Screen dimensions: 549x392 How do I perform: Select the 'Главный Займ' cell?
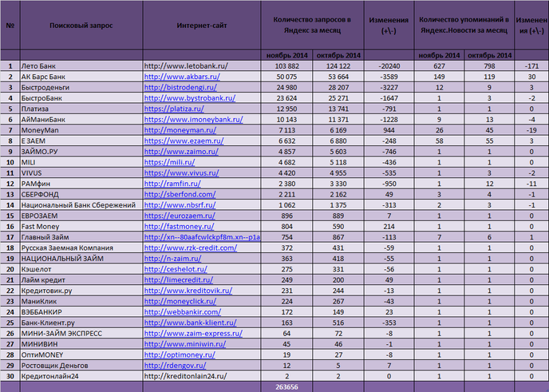[81, 237]
